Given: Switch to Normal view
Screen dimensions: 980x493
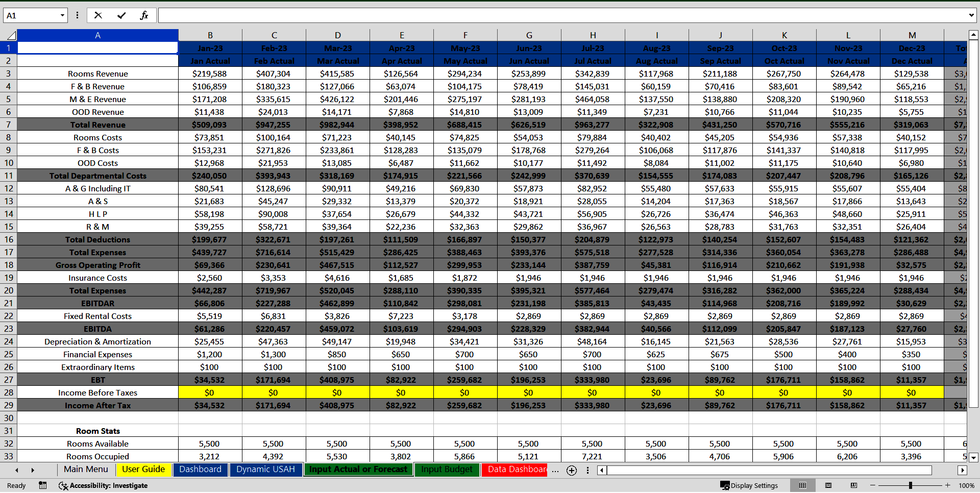Looking at the screenshot, I should click(803, 485).
